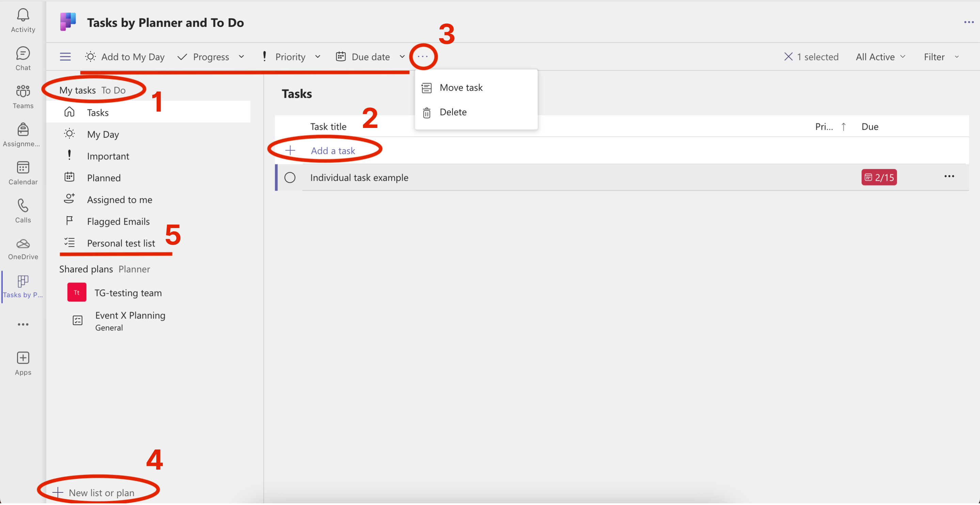Click New list or plan button
This screenshot has height=505, width=980.
(95, 491)
